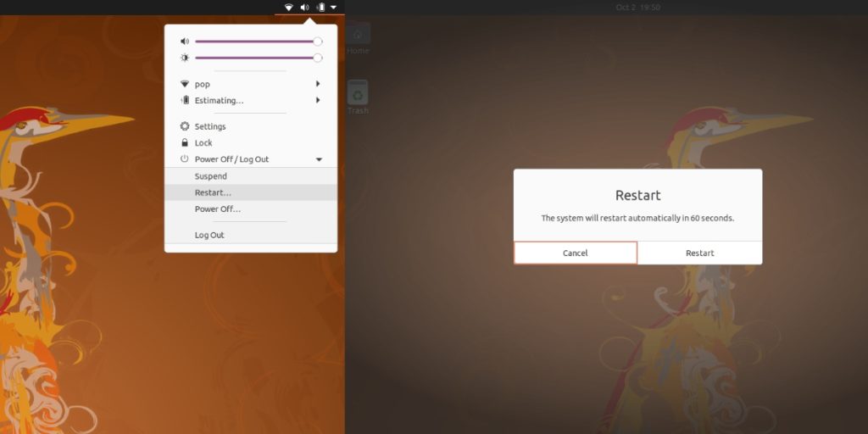Adjust the brightness slider track
The width and height of the screenshot is (868, 434).
258,58
